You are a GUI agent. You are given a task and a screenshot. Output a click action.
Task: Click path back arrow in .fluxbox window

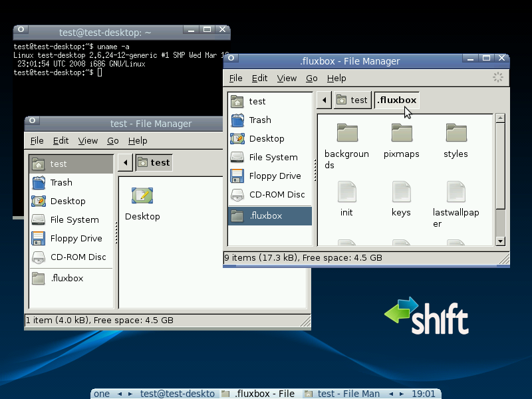[324, 100]
